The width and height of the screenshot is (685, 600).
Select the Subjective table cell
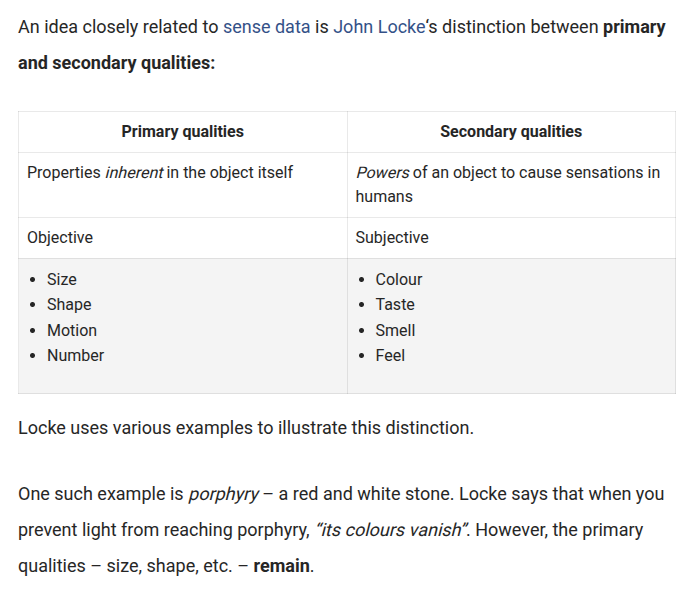click(x=511, y=238)
